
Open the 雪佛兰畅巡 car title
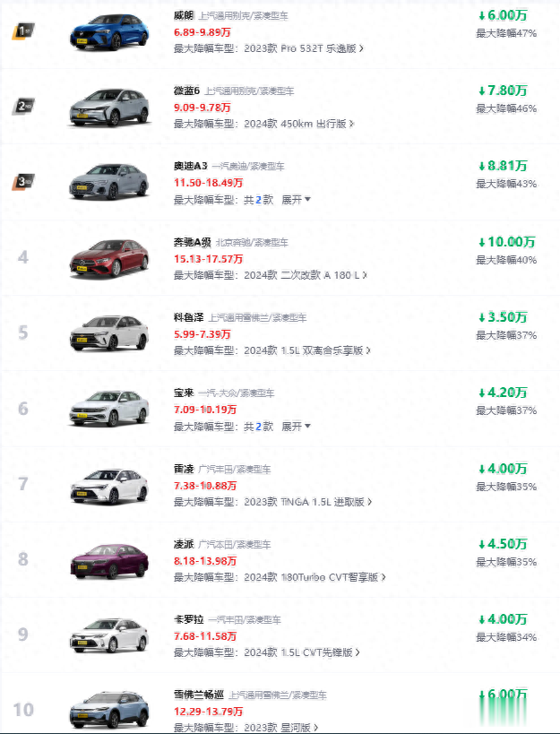[199, 695]
